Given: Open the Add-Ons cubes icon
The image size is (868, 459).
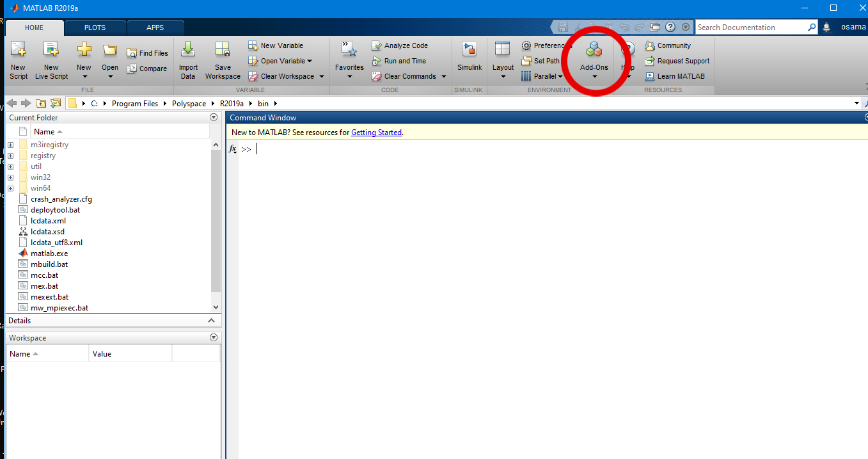Looking at the screenshot, I should [594, 50].
